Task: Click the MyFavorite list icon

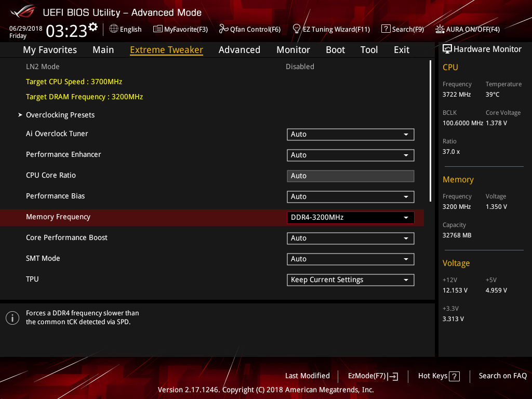Action: (158, 29)
